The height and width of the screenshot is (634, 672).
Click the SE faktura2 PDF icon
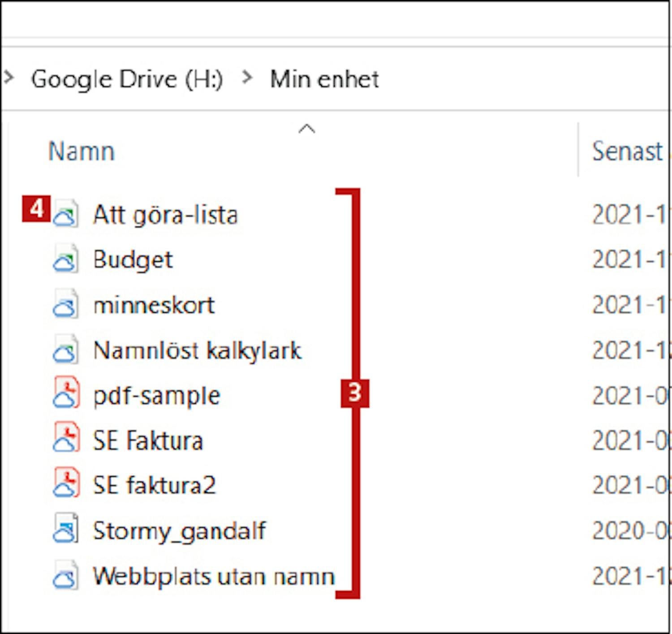[66, 485]
